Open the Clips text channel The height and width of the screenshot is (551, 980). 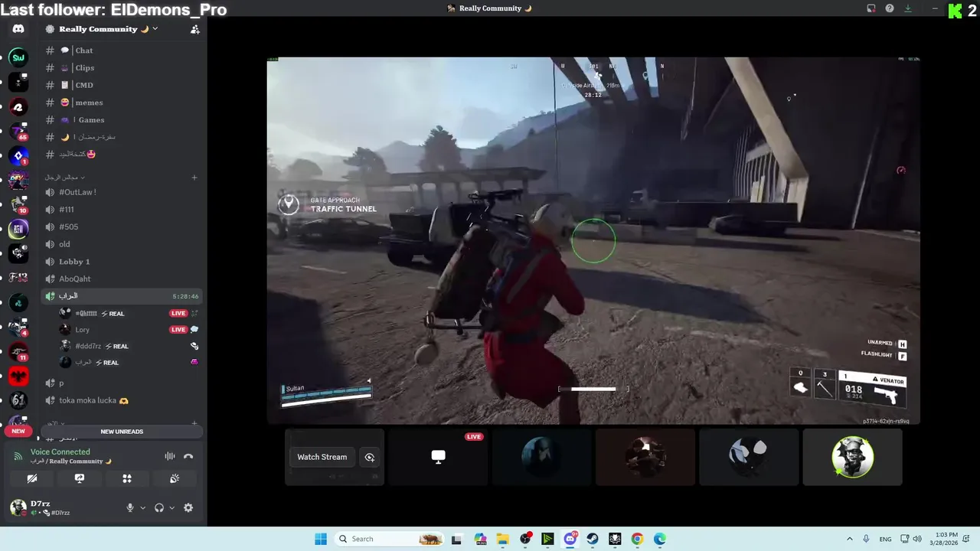122,68
